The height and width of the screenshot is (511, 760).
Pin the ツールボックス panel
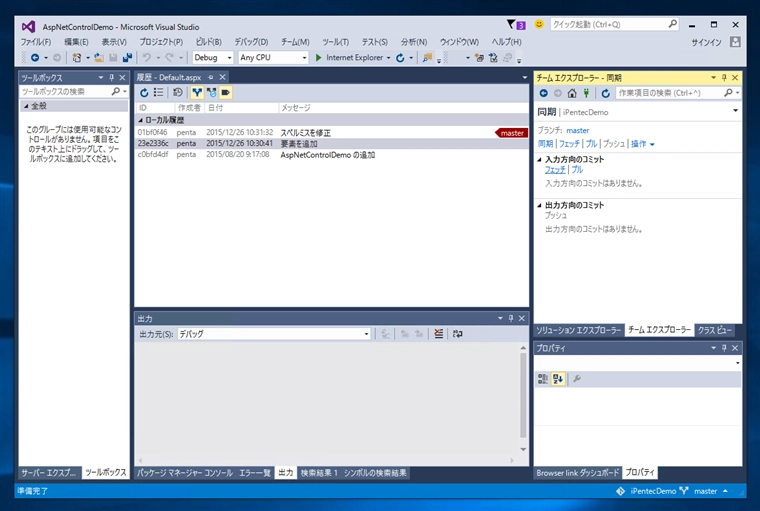(111, 77)
